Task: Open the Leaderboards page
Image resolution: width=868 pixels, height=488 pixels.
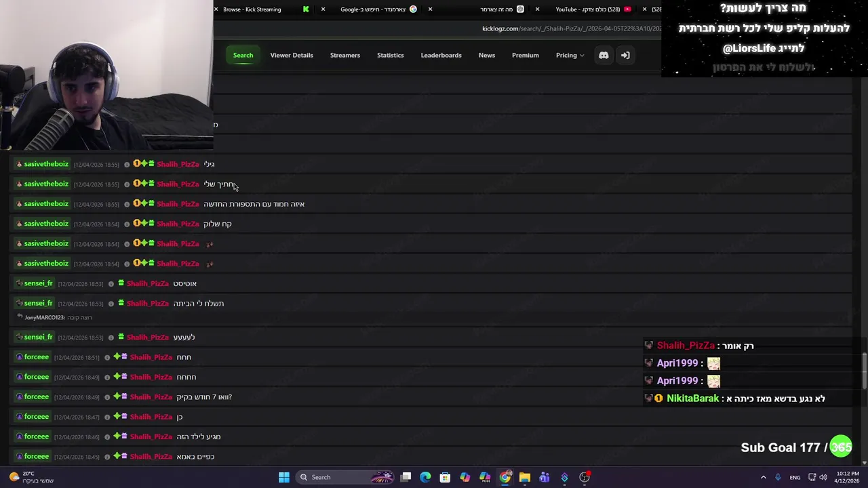Action: coord(441,55)
